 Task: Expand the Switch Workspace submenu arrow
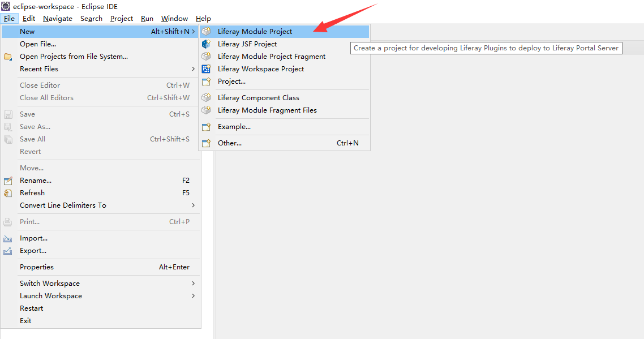pos(193,283)
